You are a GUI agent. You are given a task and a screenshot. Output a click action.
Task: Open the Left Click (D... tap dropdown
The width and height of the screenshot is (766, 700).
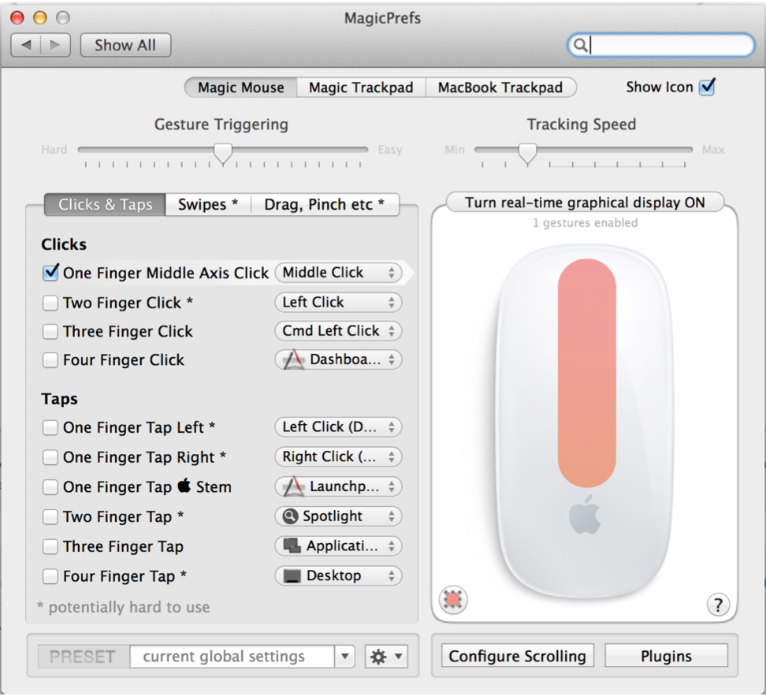pyautogui.click(x=338, y=427)
